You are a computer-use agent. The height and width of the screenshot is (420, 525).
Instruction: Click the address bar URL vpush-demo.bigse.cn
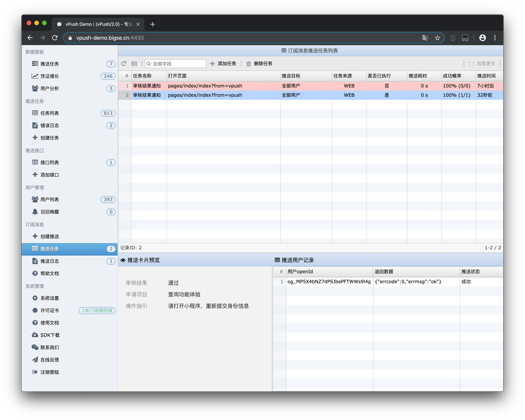pos(110,38)
